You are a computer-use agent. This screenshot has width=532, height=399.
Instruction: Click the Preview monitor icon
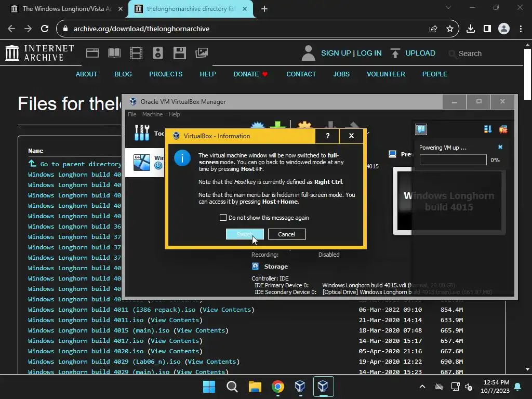[393, 154]
